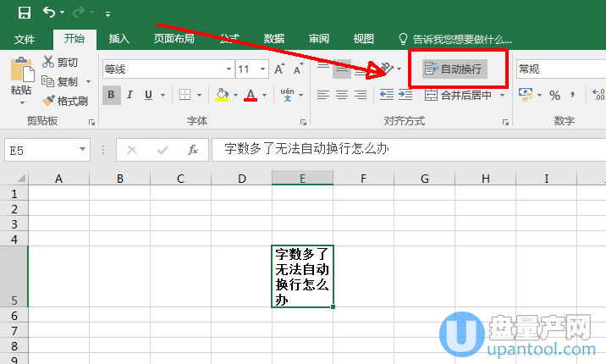Open the Data (数据) ribbon tab
606x364 pixels.
tap(274, 39)
